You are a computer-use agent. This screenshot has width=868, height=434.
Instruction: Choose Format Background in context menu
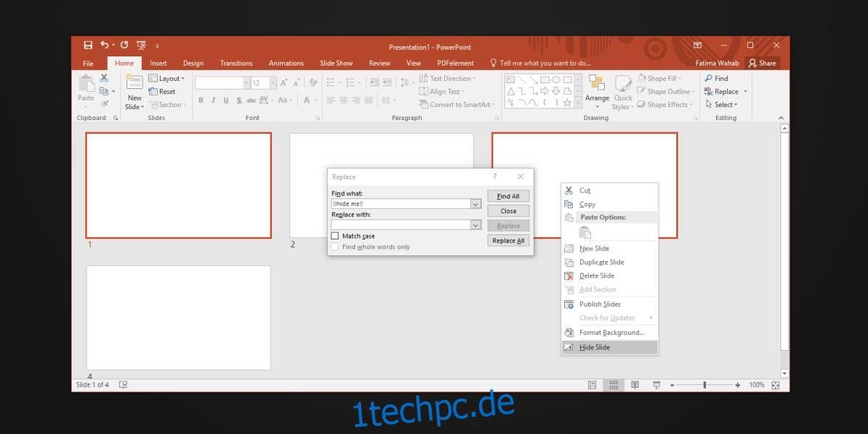tap(609, 333)
